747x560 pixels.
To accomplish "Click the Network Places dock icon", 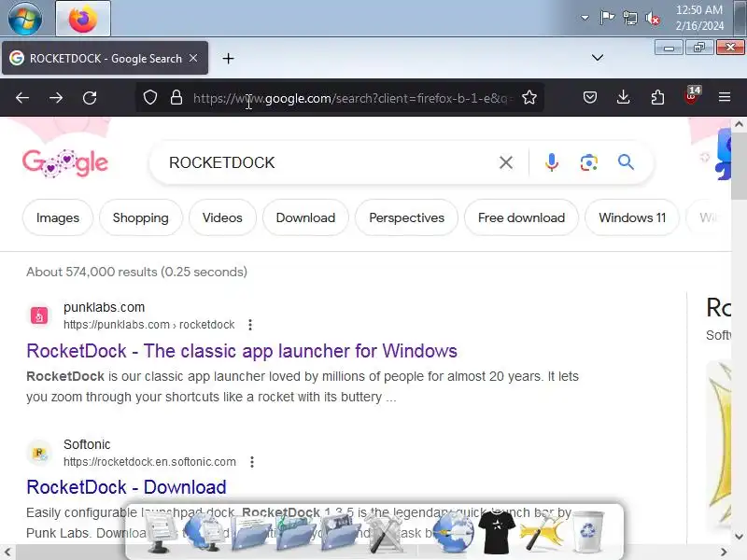I will 205,532.
